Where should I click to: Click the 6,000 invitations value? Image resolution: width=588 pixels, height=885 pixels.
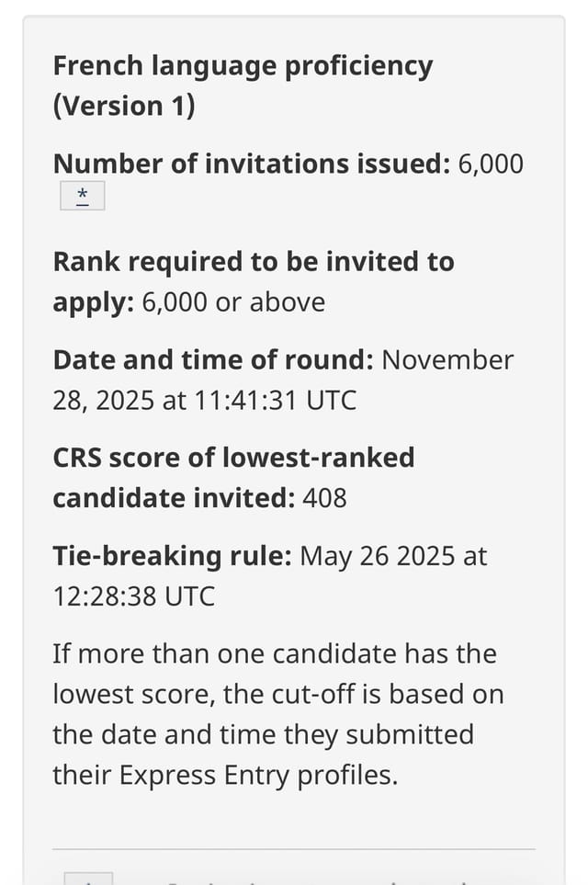(x=491, y=165)
